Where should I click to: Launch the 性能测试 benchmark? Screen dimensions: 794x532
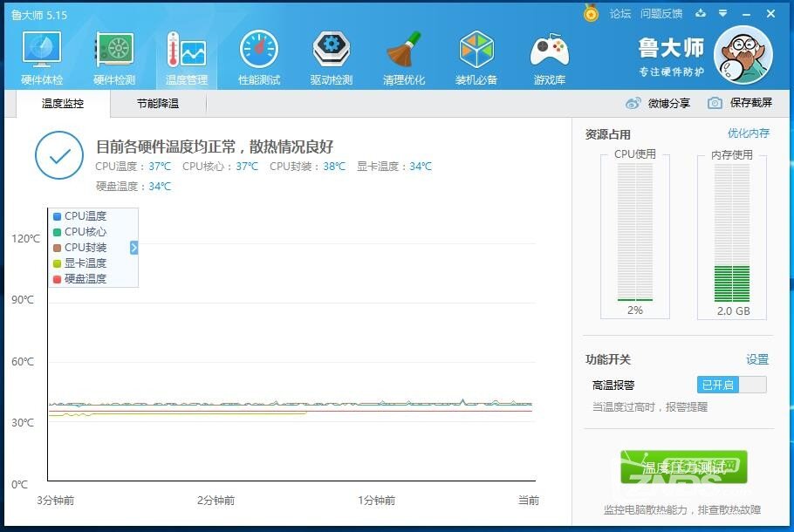pos(258,55)
